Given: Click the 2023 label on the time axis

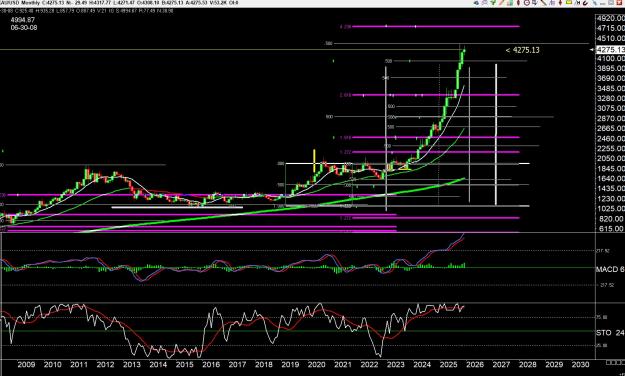Looking at the screenshot, I should tap(395, 364).
